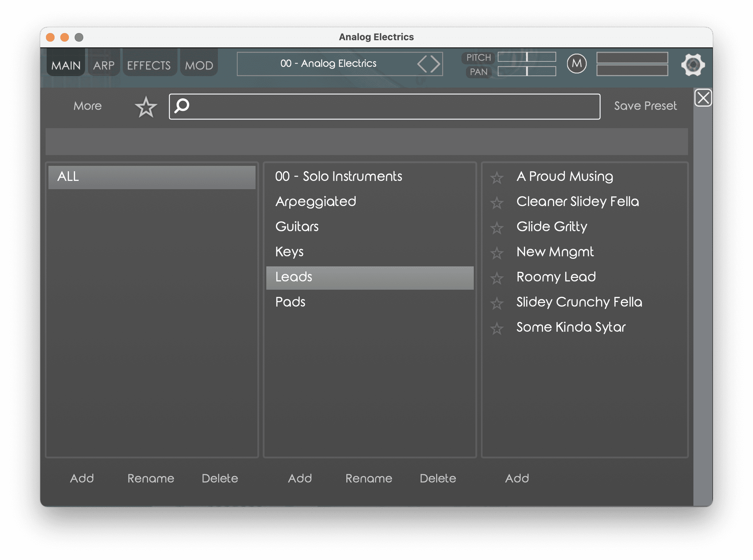
Task: Adjust the PITCH slider
Action: [x=527, y=57]
